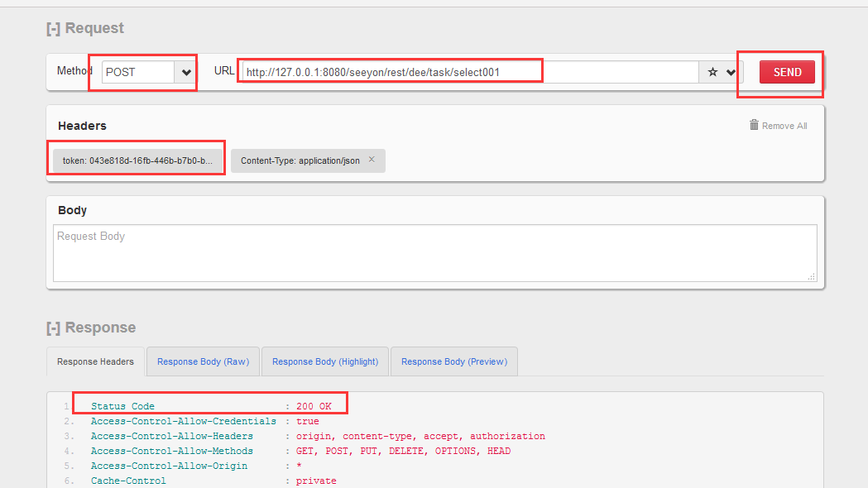Click inside the Request Body textarea

point(434,253)
